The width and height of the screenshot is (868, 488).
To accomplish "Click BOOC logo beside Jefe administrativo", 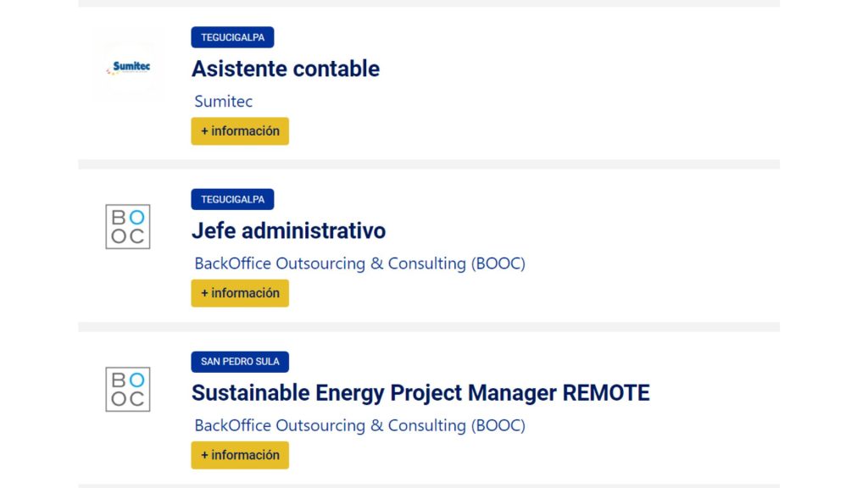I will 128,227.
